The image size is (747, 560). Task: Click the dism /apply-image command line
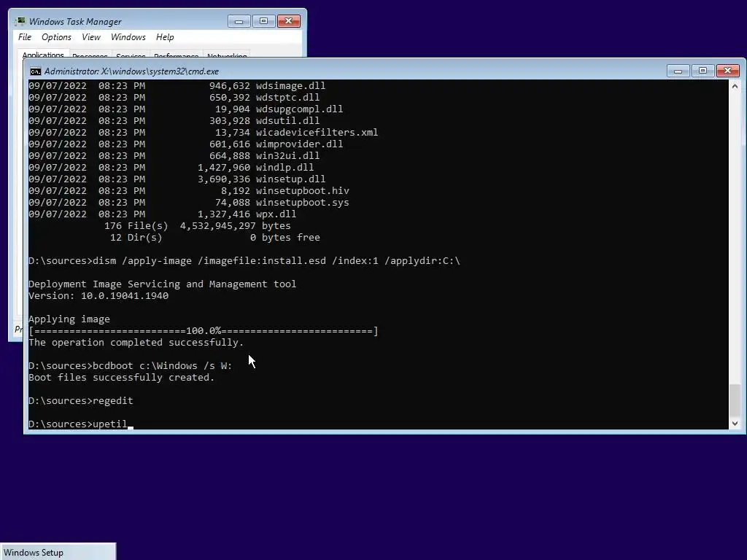pyautogui.click(x=244, y=261)
